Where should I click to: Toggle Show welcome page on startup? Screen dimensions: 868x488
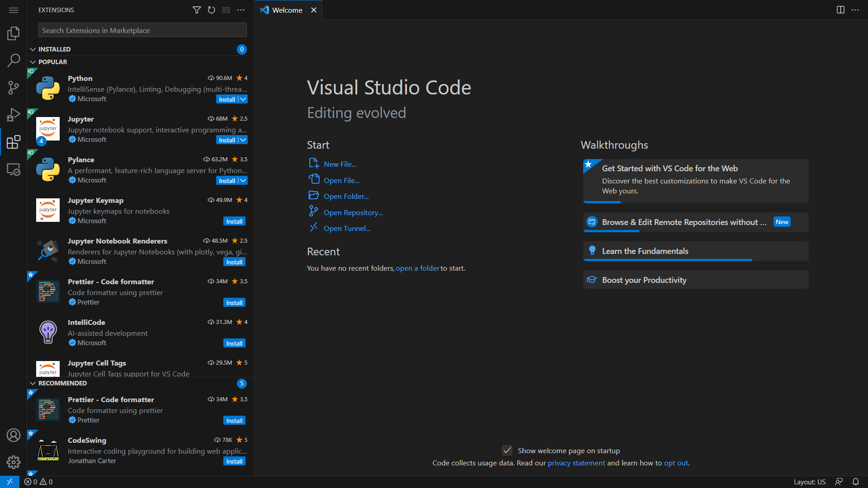(507, 450)
